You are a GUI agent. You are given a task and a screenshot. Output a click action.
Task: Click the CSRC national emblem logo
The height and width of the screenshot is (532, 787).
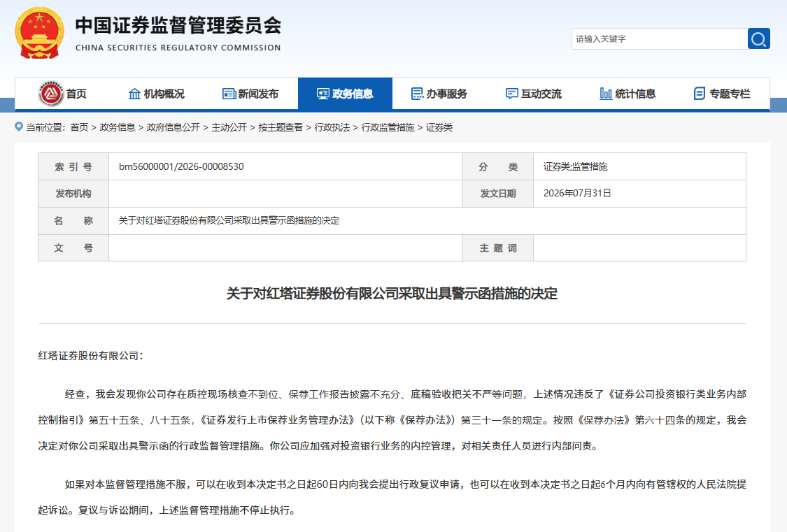click(x=40, y=33)
